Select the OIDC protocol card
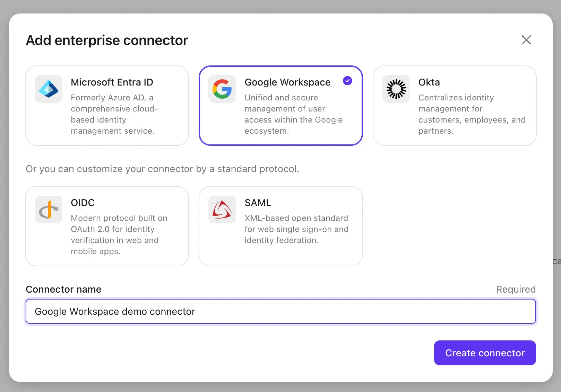This screenshot has width=561, height=392. [107, 226]
